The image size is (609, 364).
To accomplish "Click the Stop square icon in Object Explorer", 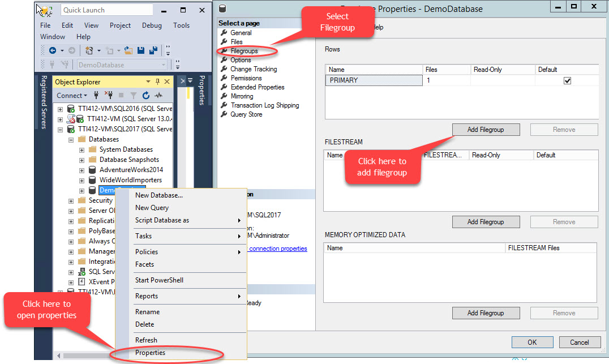I will point(121,95).
